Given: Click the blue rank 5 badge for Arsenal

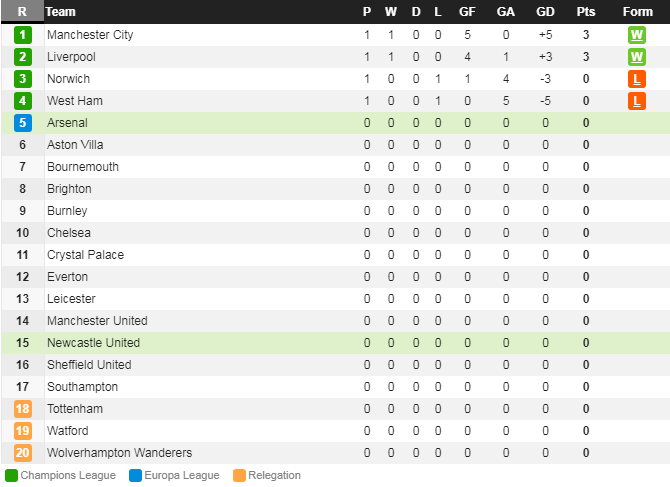Looking at the screenshot, I should [x=23, y=123].
